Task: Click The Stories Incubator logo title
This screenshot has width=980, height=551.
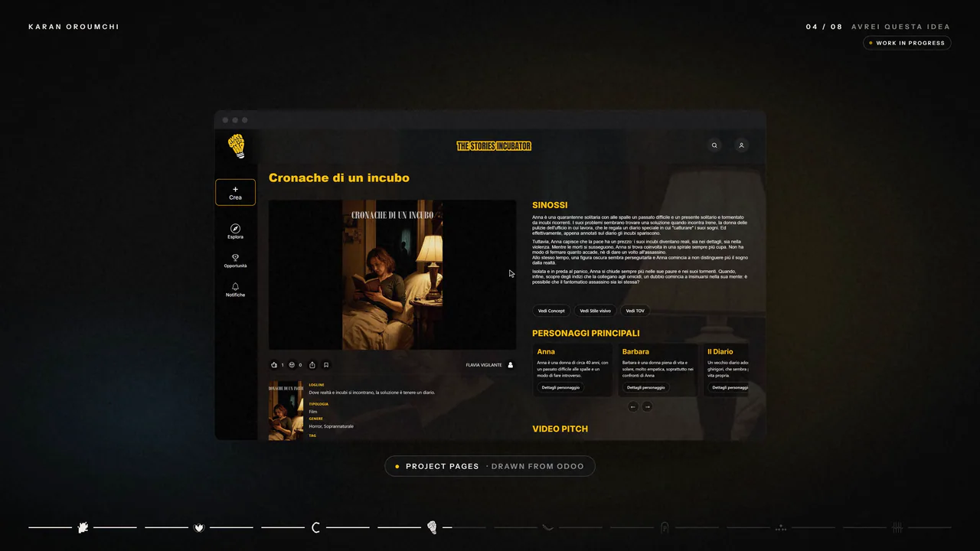Action: pos(494,145)
